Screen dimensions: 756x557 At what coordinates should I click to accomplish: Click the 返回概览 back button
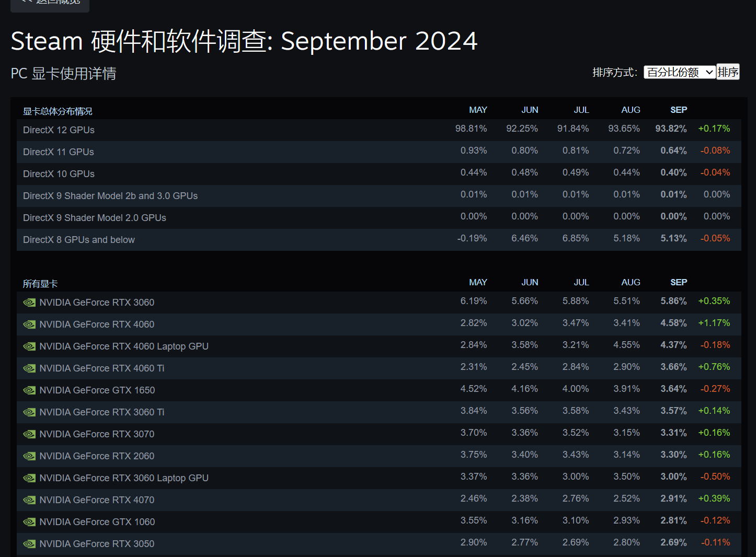(50, 3)
